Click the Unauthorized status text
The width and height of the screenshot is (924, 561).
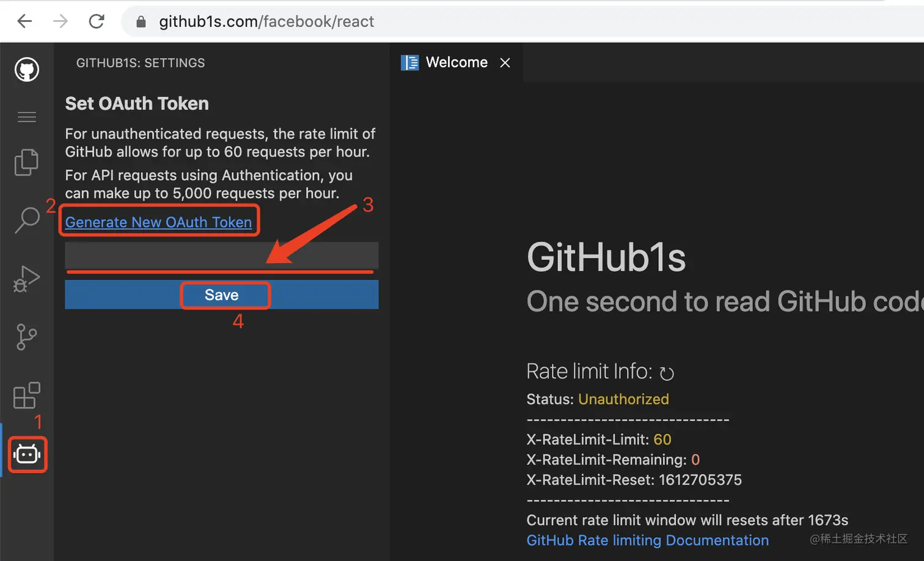[x=623, y=399]
